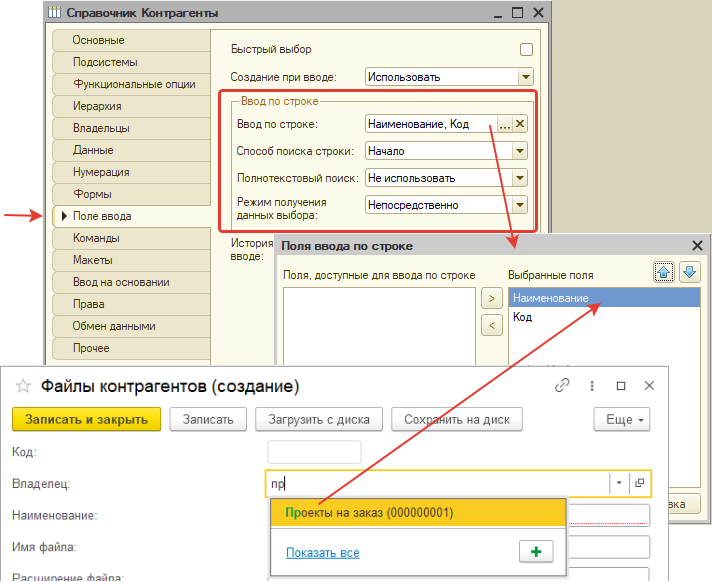The width and height of the screenshot is (712, 582).
Task: Click Записать и закрыть button
Action: tap(86, 419)
